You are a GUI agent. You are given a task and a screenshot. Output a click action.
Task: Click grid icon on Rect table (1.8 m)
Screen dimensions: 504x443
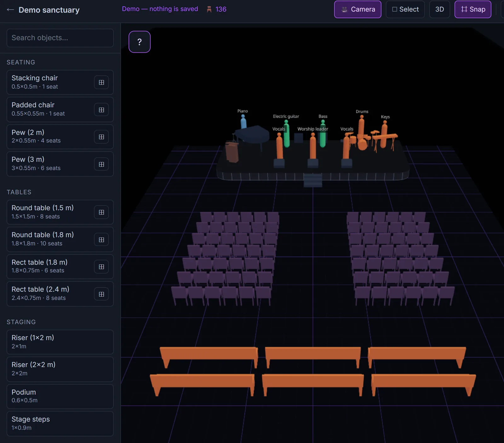101,267
